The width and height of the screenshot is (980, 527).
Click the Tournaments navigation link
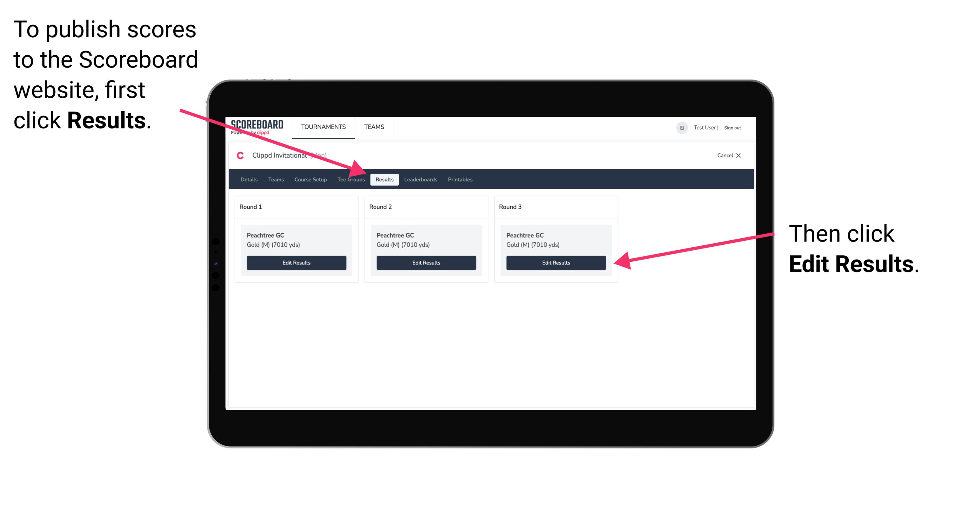point(322,127)
